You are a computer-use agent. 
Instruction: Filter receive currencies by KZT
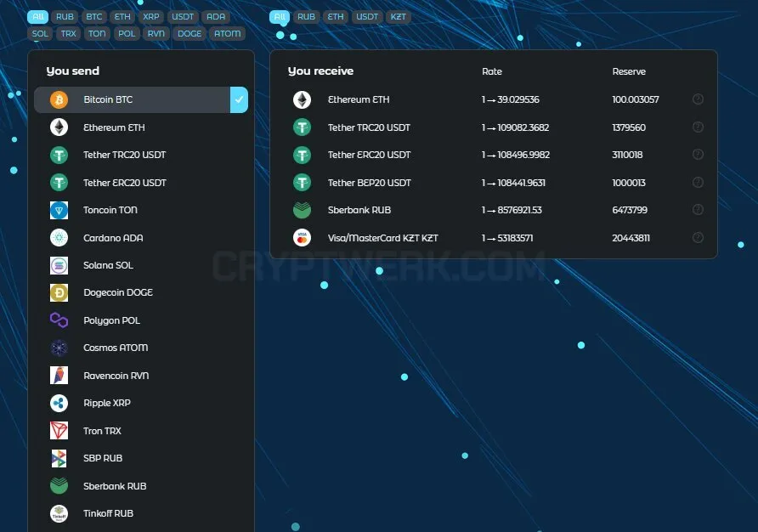[x=399, y=16]
